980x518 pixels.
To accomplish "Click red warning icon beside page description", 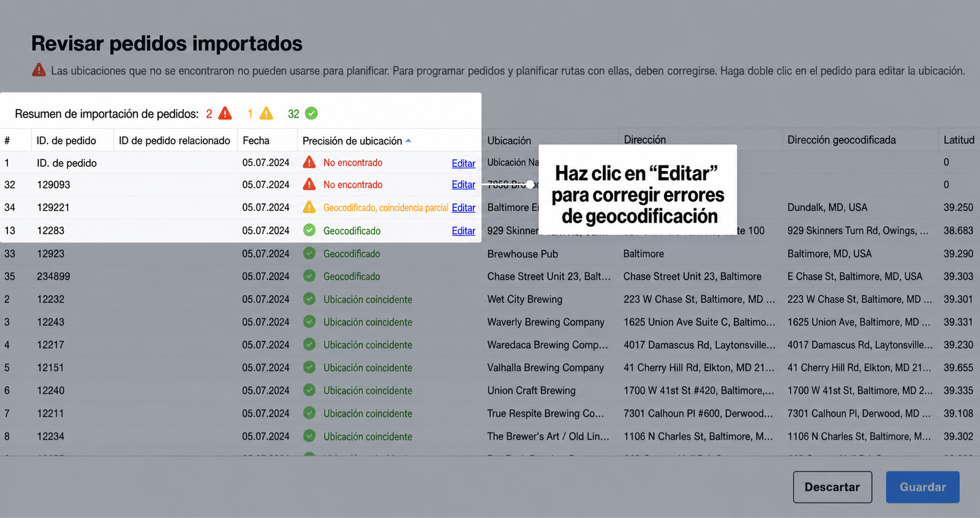I will (x=39, y=70).
